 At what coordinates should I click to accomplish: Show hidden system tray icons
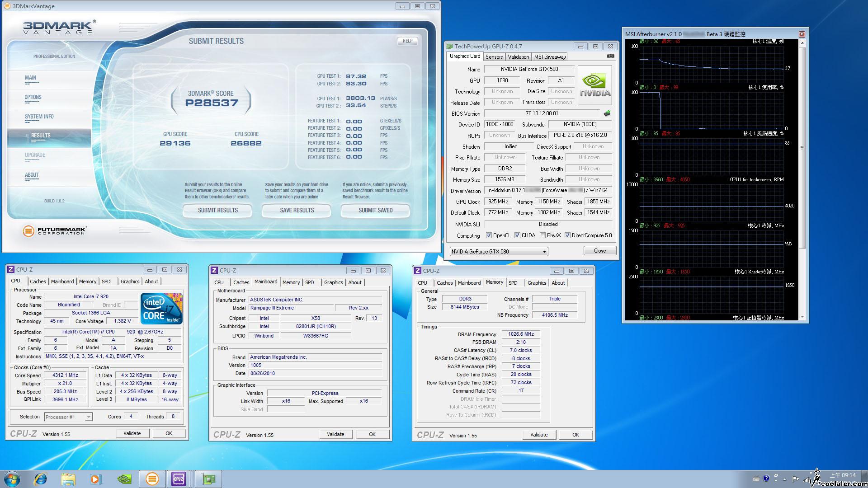784,479
